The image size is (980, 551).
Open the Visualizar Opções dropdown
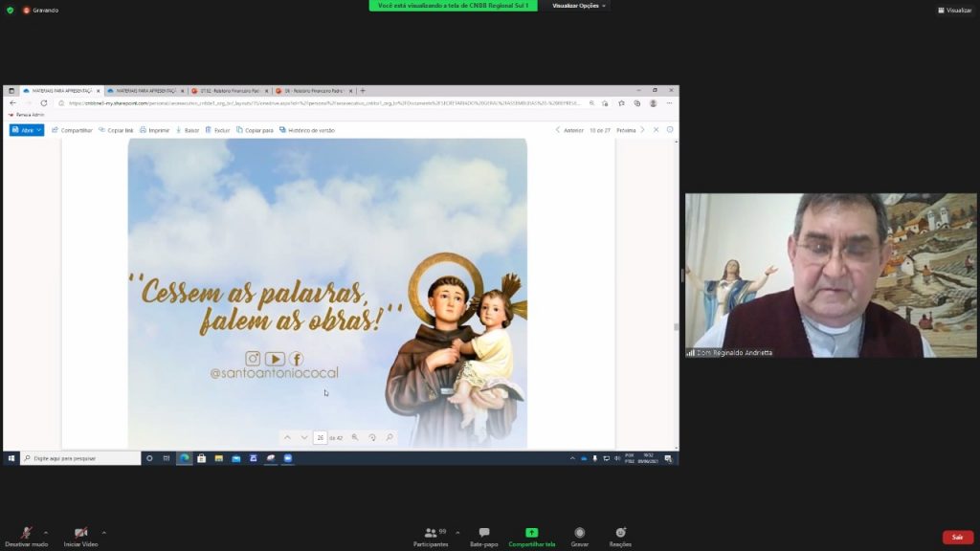[579, 6]
